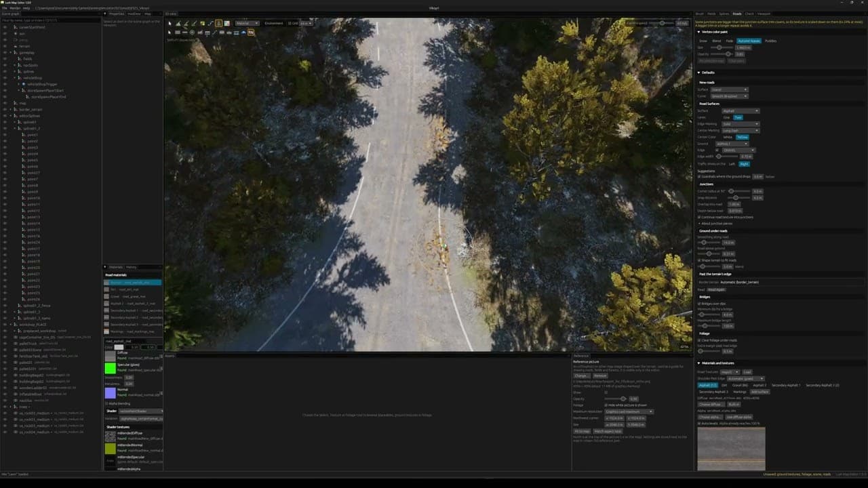This screenshot has width=868, height=488.
Task: Select the arrow pointer icon in the lower toolbar row
Action: [170, 33]
